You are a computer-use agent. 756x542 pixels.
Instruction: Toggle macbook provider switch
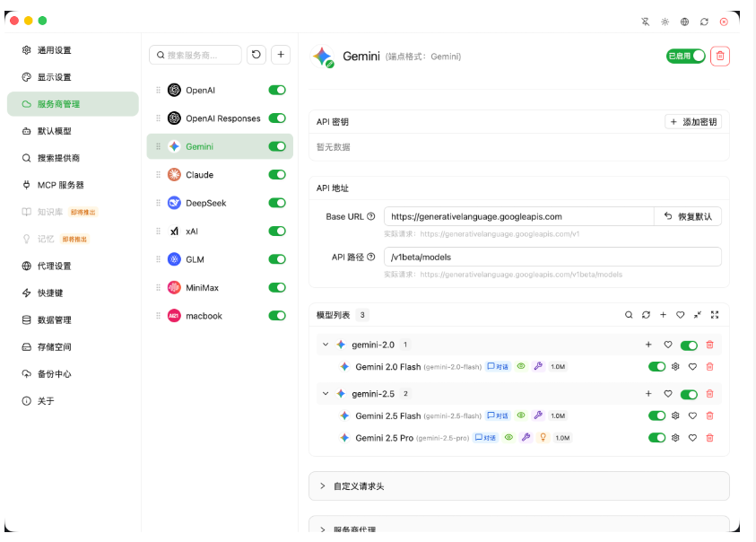click(x=277, y=316)
